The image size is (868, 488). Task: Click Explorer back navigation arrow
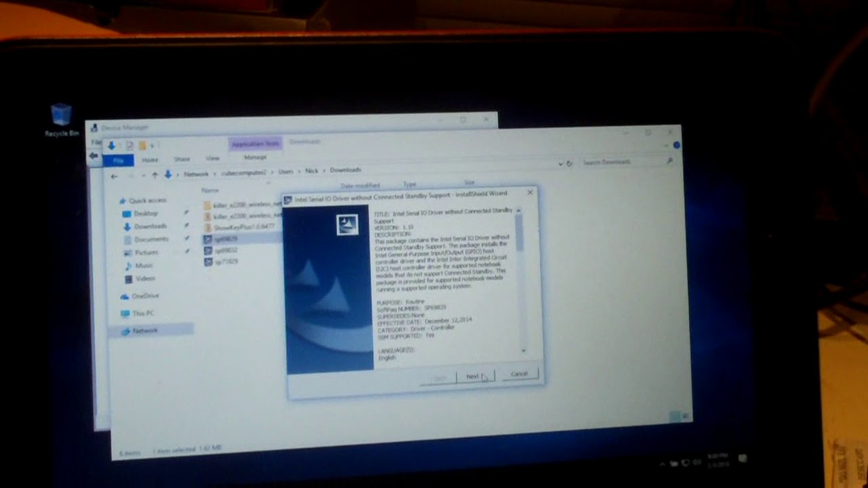(x=114, y=176)
